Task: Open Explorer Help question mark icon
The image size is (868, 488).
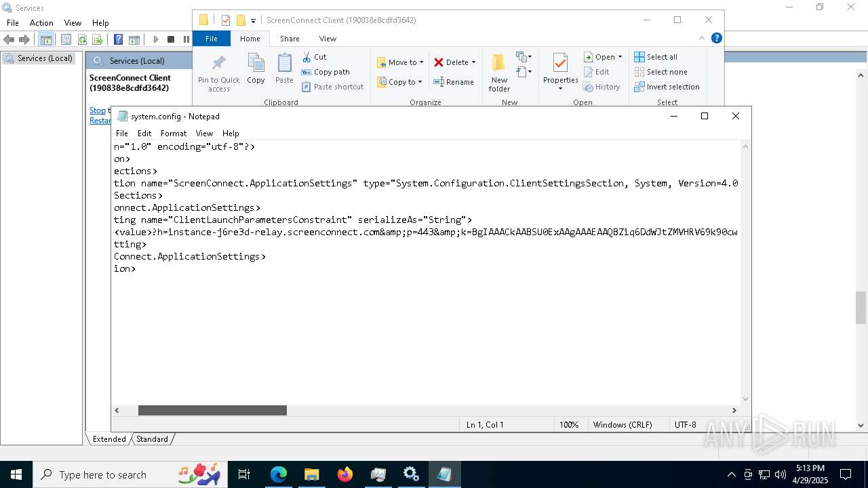Action: coord(716,39)
